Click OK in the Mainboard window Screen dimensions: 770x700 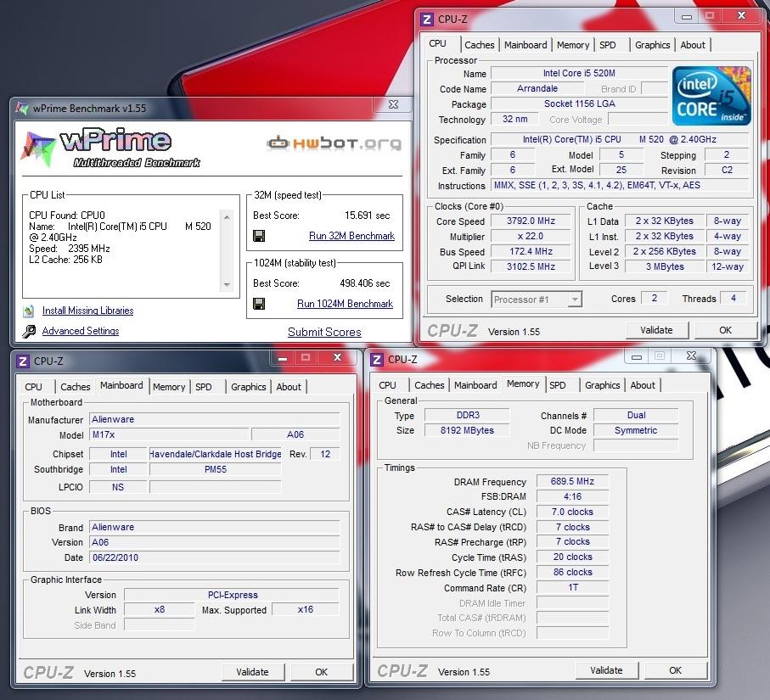coord(321,672)
